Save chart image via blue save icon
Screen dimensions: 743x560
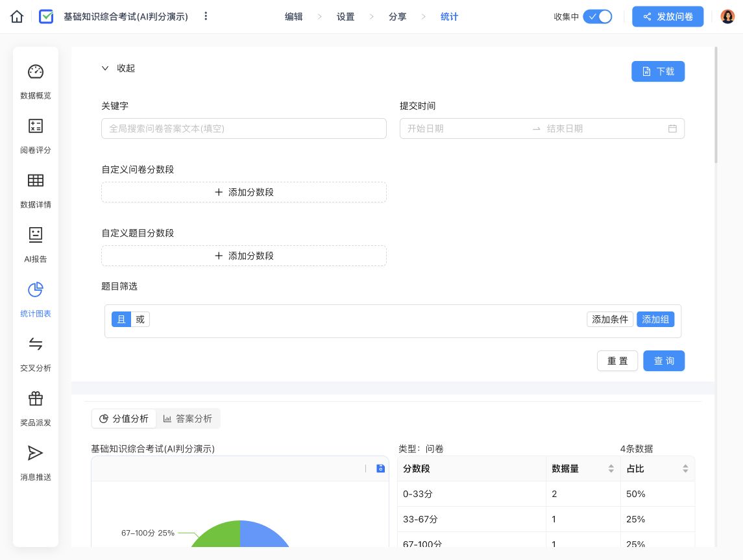[380, 469]
